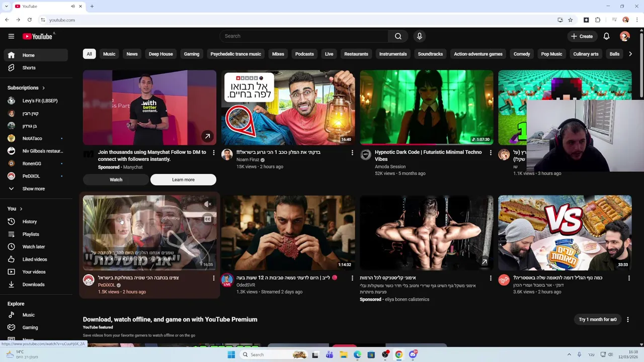
Task: Click Watch on Manychat ad
Action: pyautogui.click(x=116, y=179)
